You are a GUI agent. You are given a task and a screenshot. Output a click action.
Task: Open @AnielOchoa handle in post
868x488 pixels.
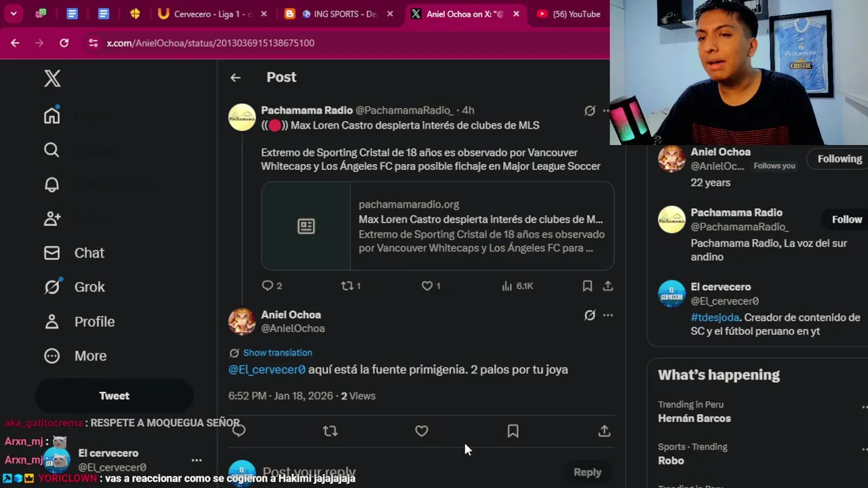click(293, 328)
